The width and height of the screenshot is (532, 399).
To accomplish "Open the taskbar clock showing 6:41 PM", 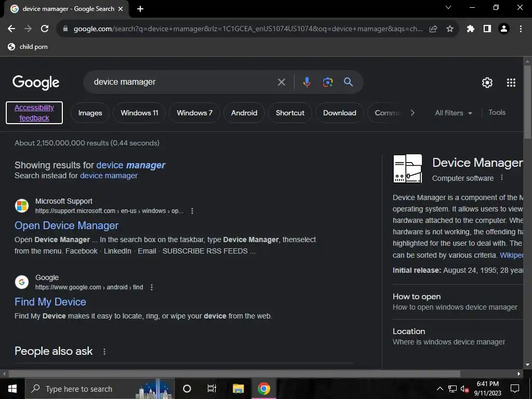I will (487, 389).
